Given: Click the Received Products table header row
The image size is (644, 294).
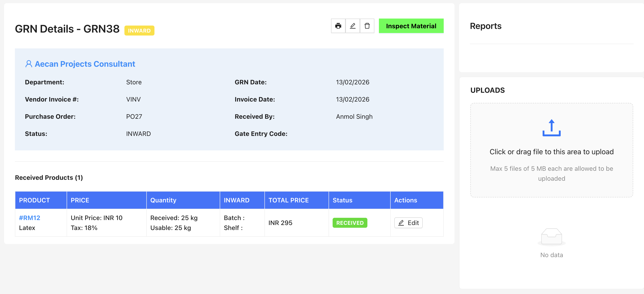Looking at the screenshot, I should coord(225,200).
